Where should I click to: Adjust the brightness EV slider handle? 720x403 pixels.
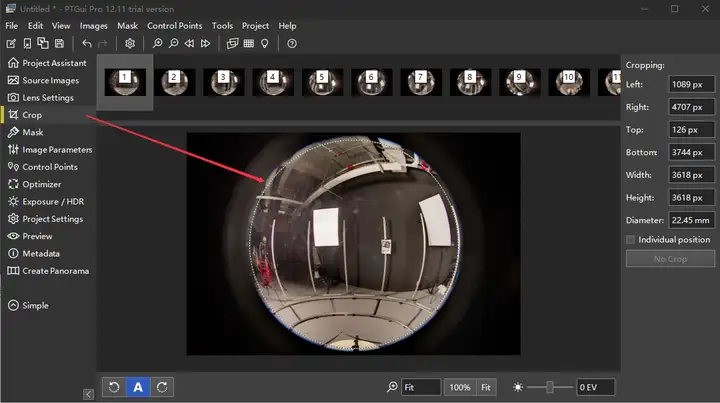point(550,387)
